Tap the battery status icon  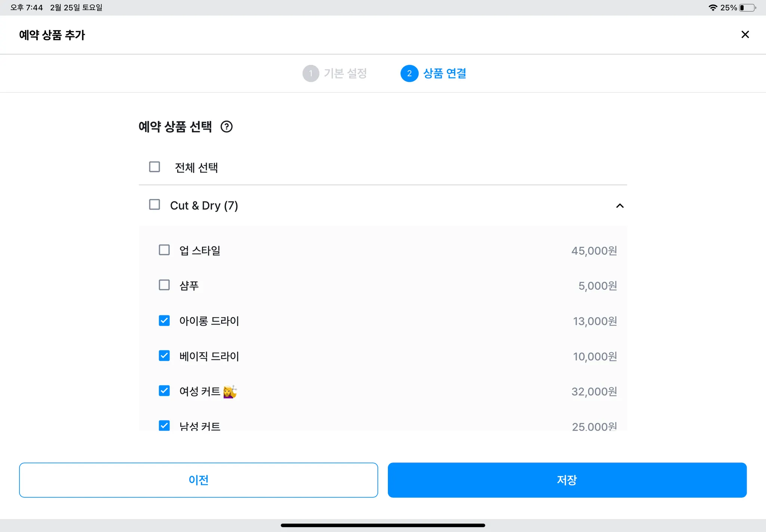pos(747,7)
